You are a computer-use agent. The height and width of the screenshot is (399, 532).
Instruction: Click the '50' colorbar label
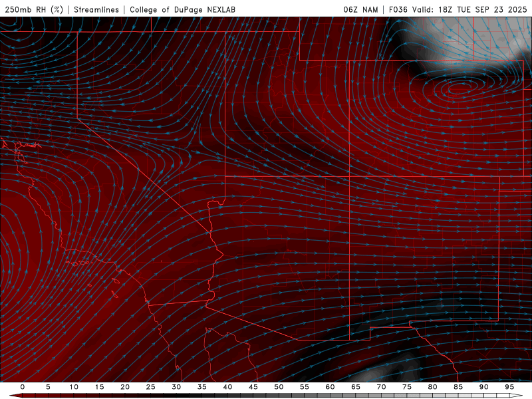279,387
